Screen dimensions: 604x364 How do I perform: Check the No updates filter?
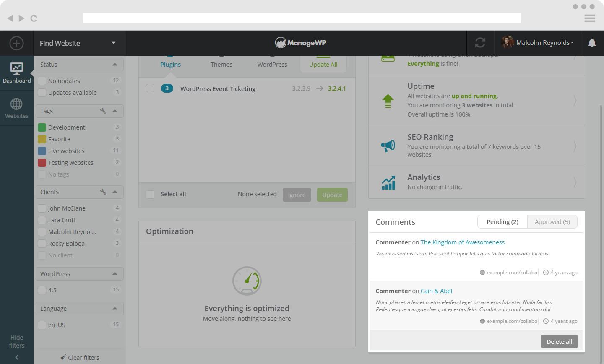[42, 81]
